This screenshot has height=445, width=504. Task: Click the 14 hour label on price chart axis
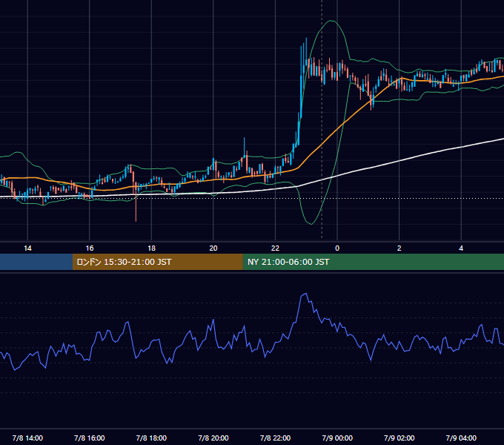[27, 248]
